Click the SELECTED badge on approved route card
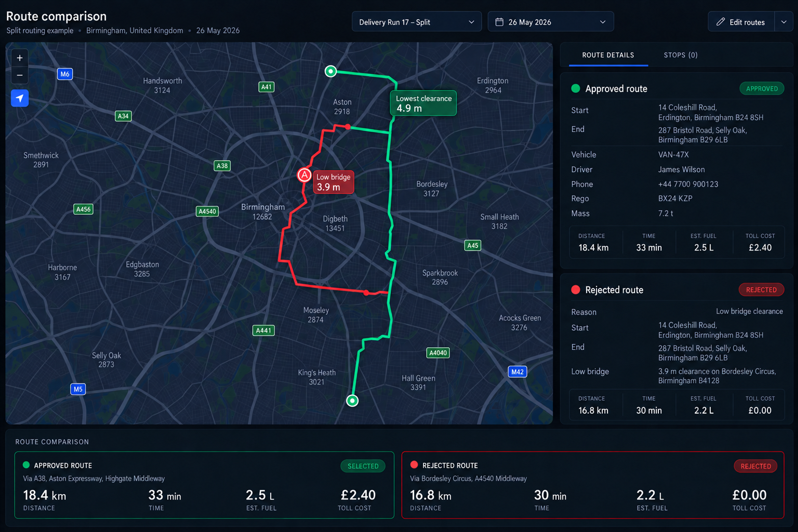 (x=363, y=466)
